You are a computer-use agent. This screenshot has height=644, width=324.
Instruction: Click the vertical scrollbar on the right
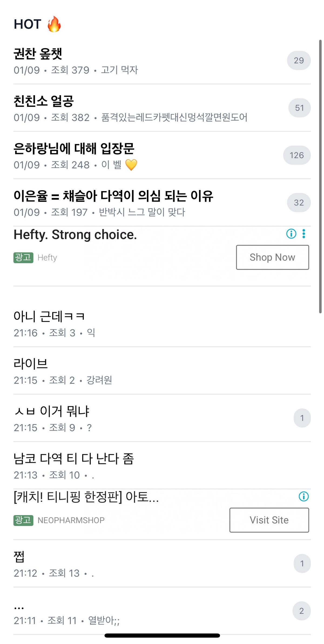tap(320, 176)
